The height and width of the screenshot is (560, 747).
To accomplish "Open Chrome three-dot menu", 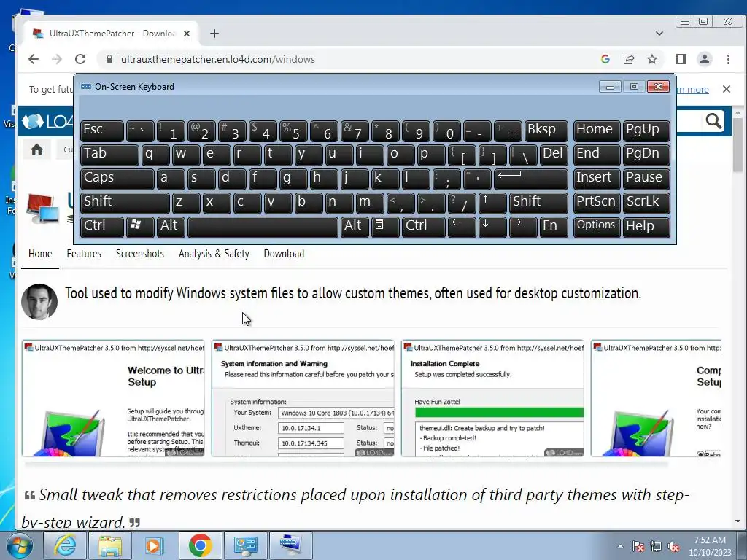I will (728, 59).
